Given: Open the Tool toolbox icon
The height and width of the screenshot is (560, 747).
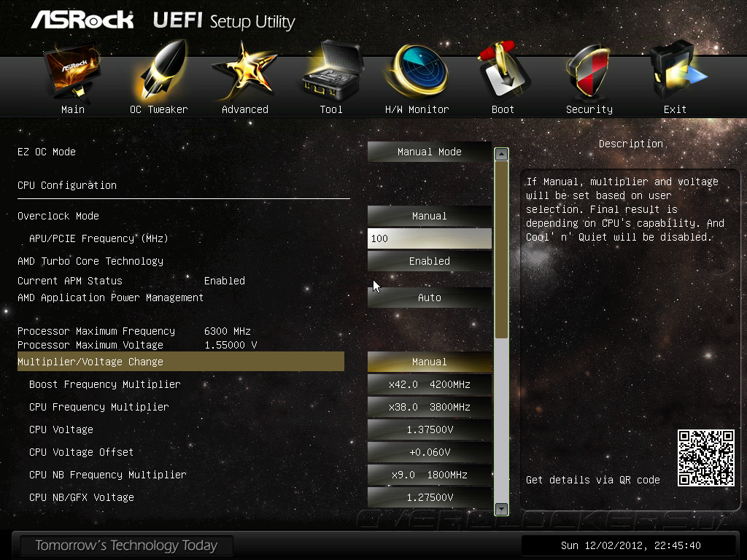Looking at the screenshot, I should 332,71.
